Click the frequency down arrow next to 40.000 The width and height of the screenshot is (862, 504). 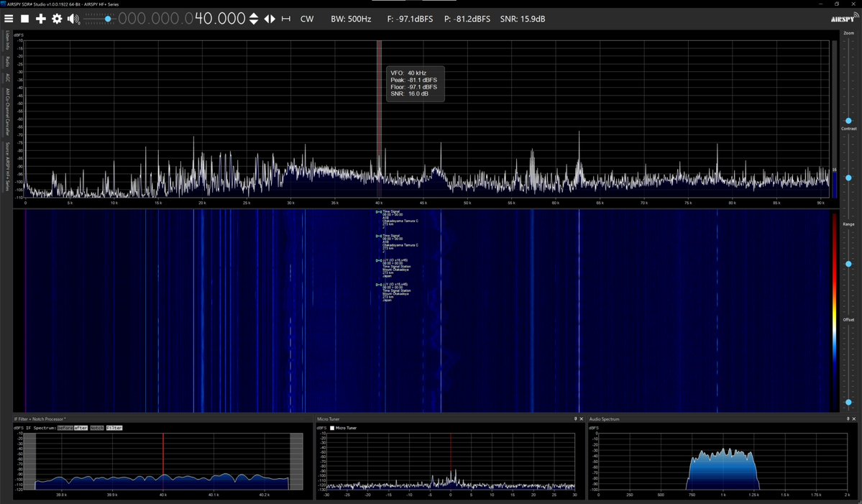click(254, 22)
